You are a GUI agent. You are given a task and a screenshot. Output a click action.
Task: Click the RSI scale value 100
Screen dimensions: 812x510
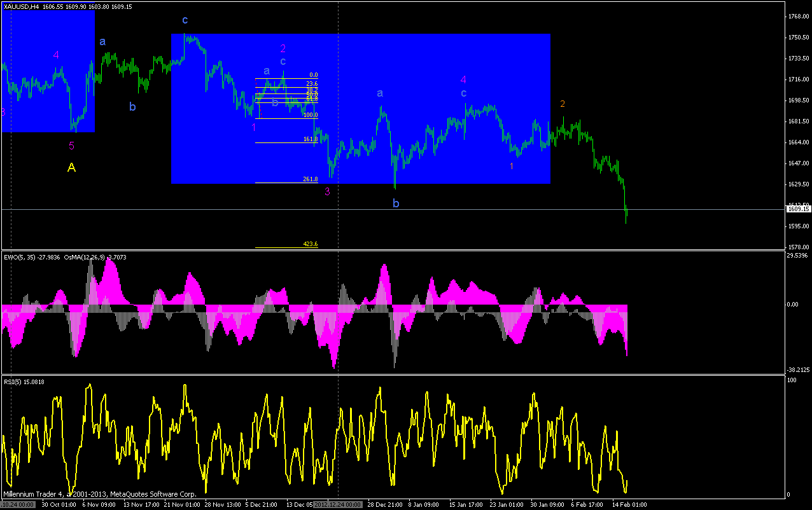coord(792,380)
